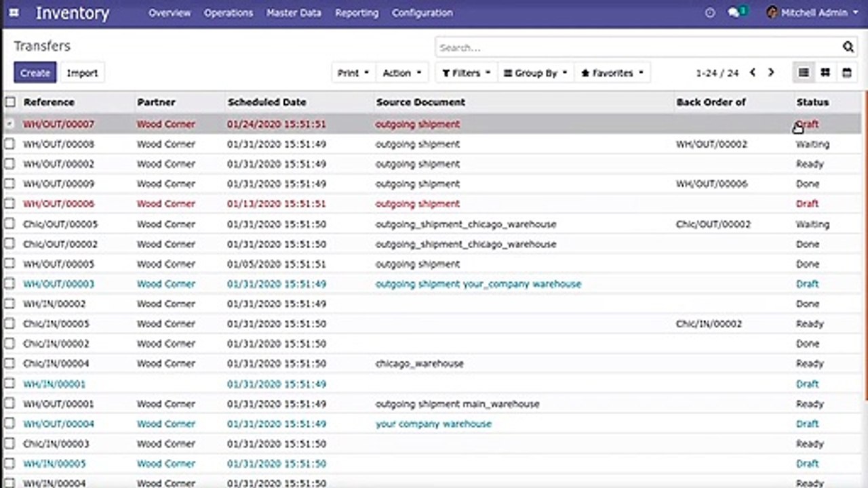Click Ready status of Chic/IN/00005
868x488 pixels.
[810, 324]
